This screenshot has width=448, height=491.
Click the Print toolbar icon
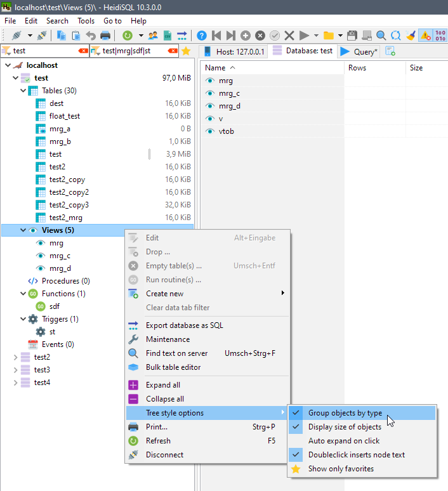tap(105, 36)
